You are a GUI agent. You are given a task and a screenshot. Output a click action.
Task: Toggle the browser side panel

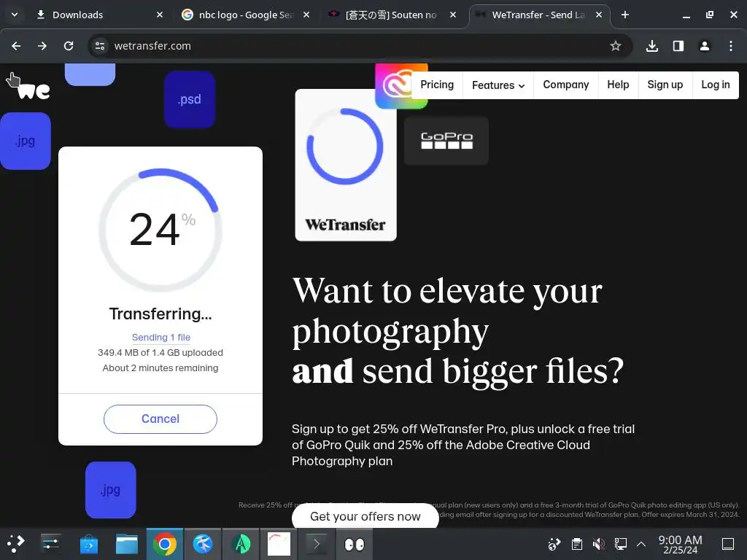tap(678, 46)
